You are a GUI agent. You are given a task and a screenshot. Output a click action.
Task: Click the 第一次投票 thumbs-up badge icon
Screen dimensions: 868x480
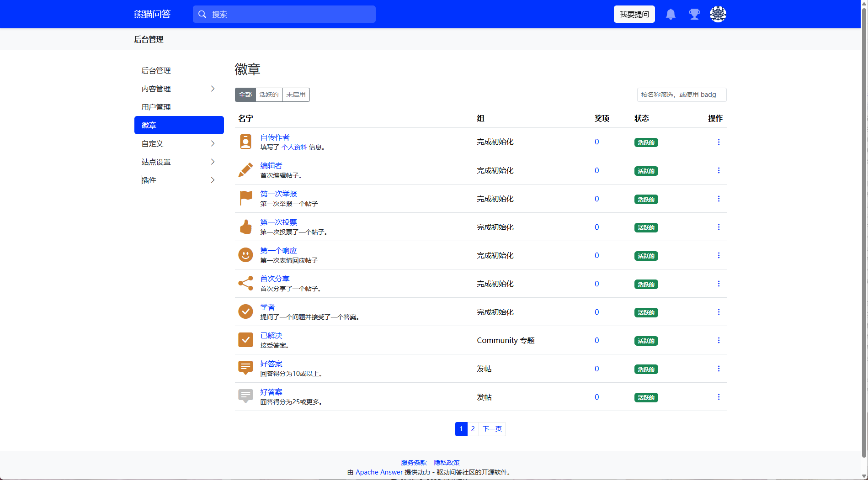245,227
